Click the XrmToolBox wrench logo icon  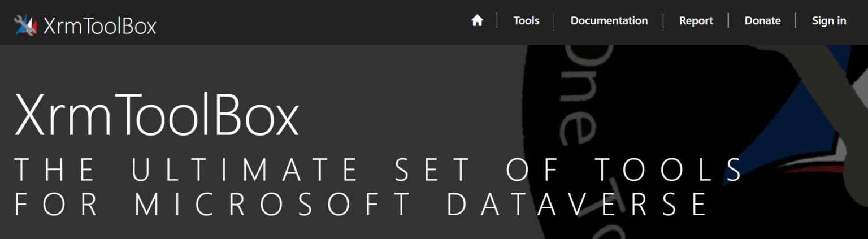[25, 24]
